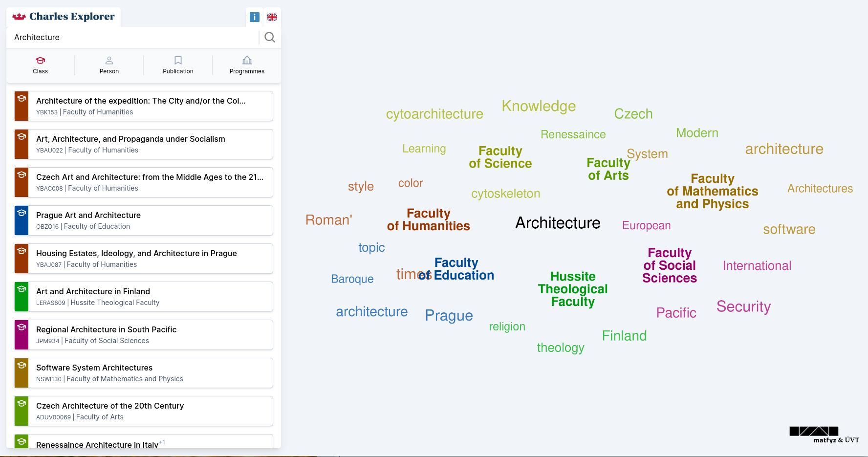This screenshot has height=457, width=868.
Task: Switch to the Person tab
Action: 109,65
